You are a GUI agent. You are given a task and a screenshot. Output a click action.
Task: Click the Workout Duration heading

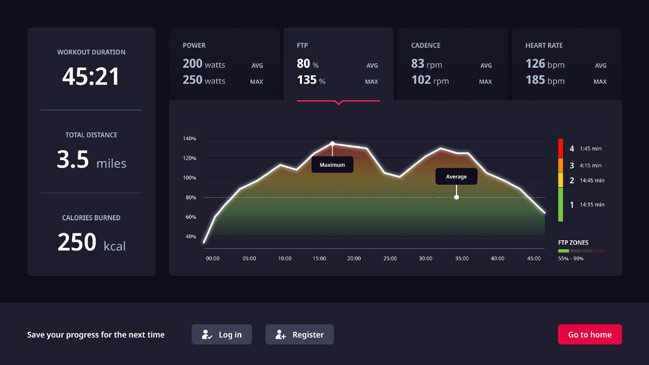tap(91, 52)
